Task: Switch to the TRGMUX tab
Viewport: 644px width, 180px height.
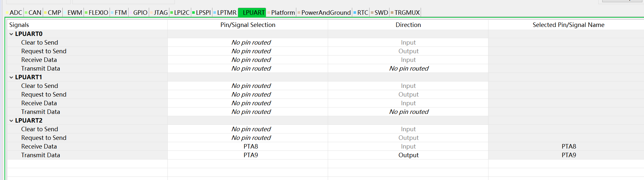Action: pyautogui.click(x=407, y=13)
